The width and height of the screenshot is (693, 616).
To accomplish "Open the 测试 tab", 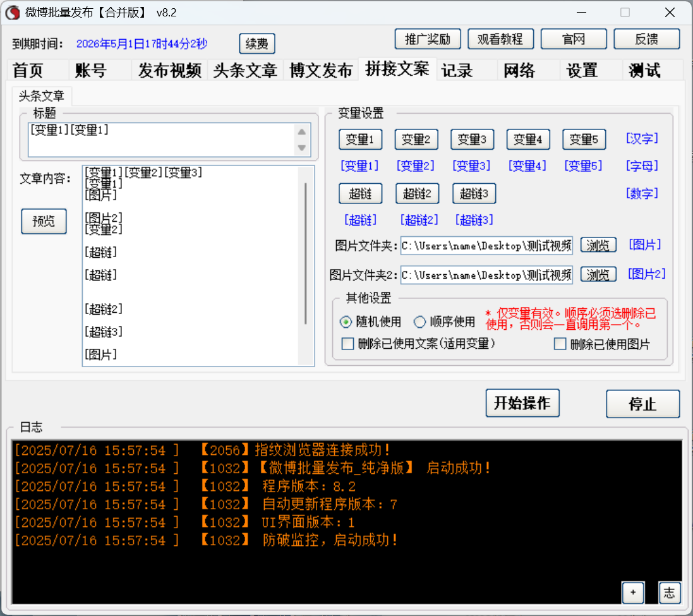I will (644, 70).
